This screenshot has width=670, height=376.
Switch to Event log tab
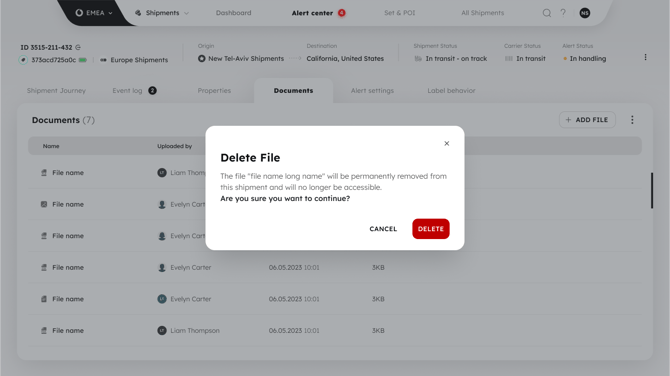coord(127,91)
